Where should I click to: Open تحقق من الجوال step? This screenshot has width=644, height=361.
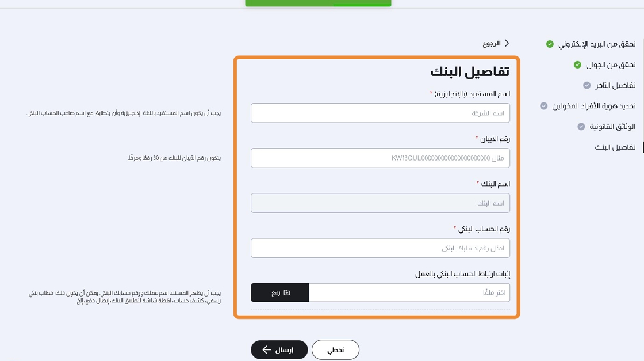click(x=610, y=64)
